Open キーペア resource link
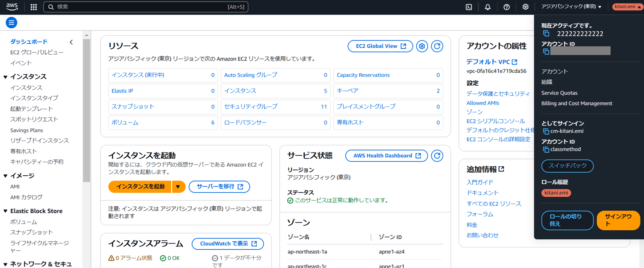 pos(347,91)
